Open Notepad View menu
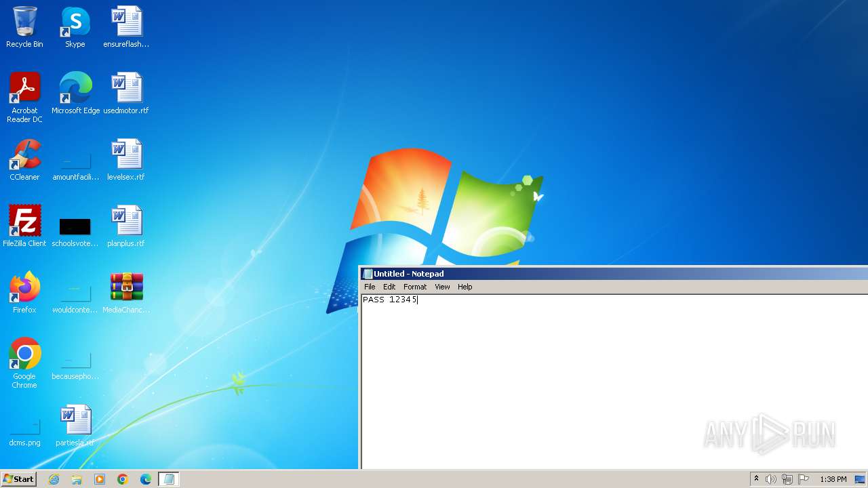This screenshot has height=488, width=868. coord(442,287)
